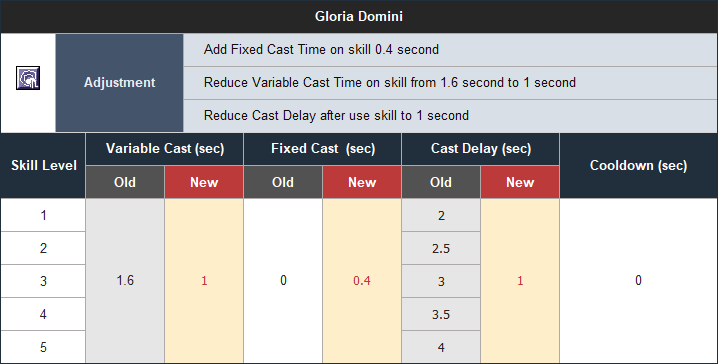Select the Add Fixed Cast Time row

click(x=451, y=49)
